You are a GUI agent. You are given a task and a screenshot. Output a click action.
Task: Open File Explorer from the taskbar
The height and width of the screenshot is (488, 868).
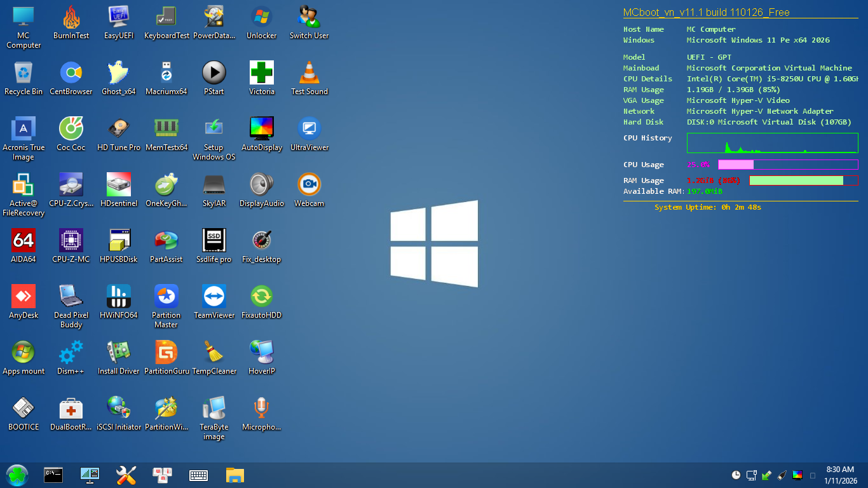235,475
